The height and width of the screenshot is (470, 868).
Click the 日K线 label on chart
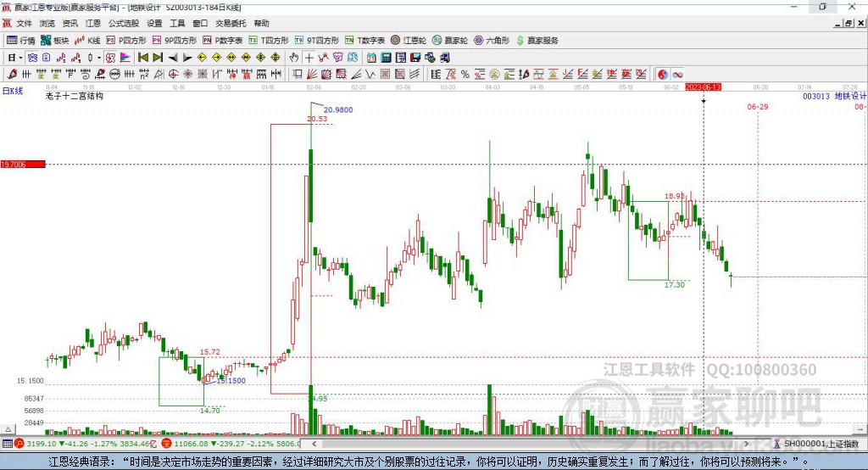point(13,91)
